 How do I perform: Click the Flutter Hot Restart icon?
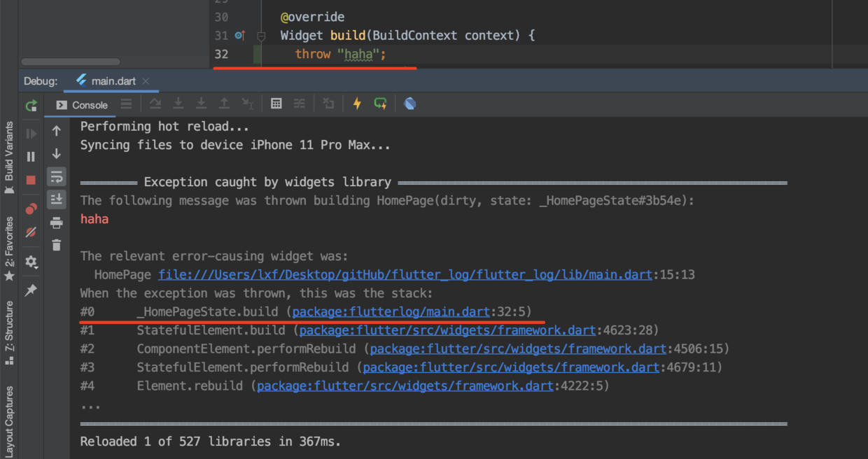(380, 104)
